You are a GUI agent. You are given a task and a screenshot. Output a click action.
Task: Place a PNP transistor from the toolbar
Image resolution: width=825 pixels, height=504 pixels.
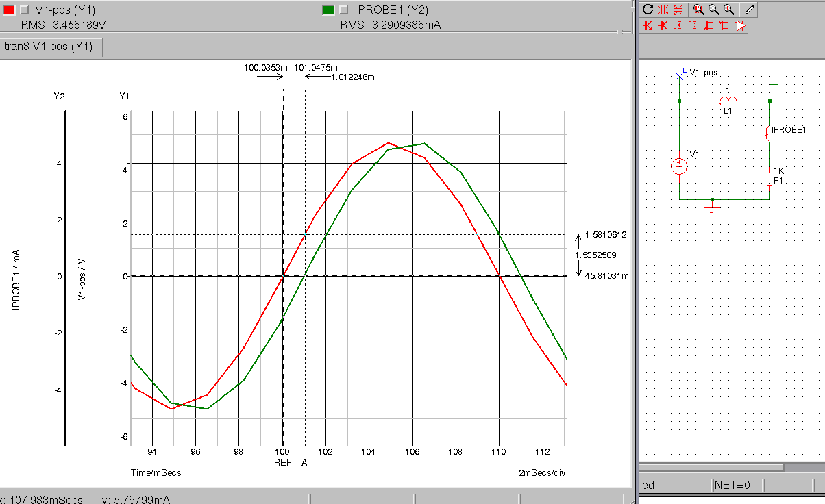click(x=663, y=25)
